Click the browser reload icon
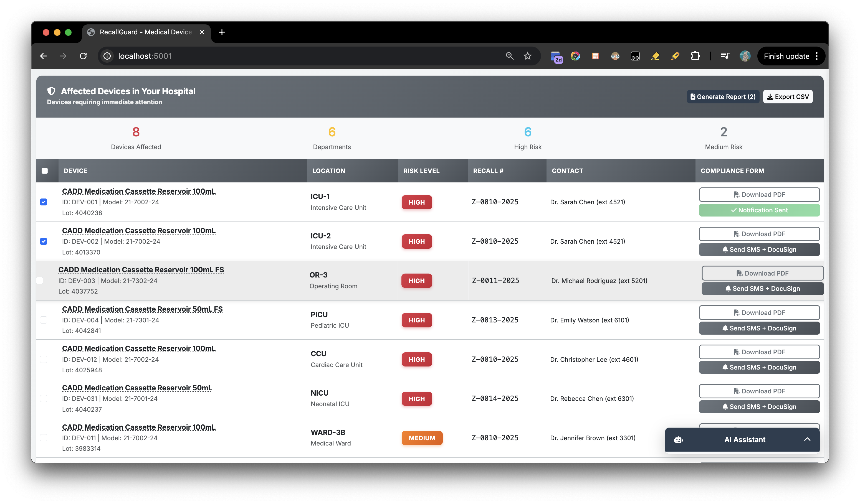Image resolution: width=860 pixels, height=504 pixels. 83,56
